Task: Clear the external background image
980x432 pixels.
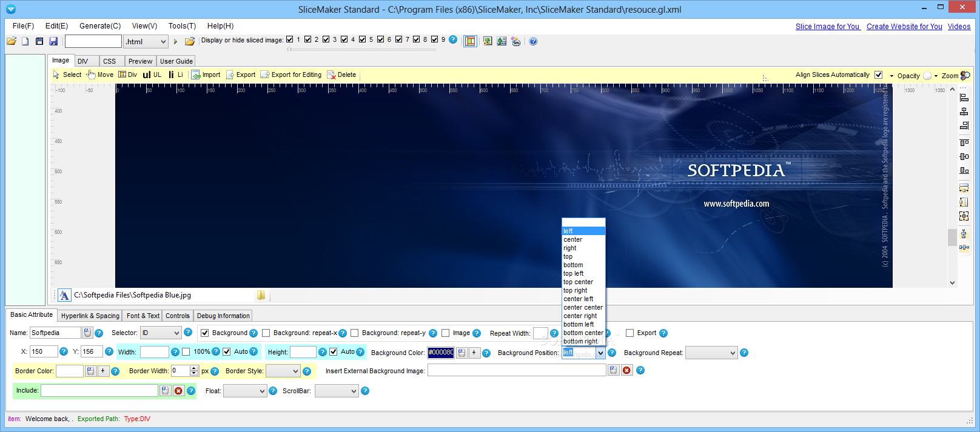Action: tap(626, 370)
